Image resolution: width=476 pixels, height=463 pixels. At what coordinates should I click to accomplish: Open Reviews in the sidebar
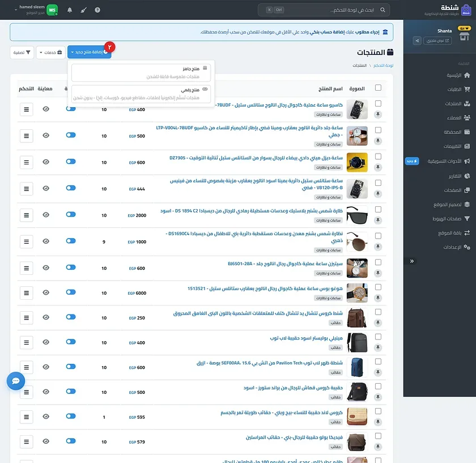point(458,146)
